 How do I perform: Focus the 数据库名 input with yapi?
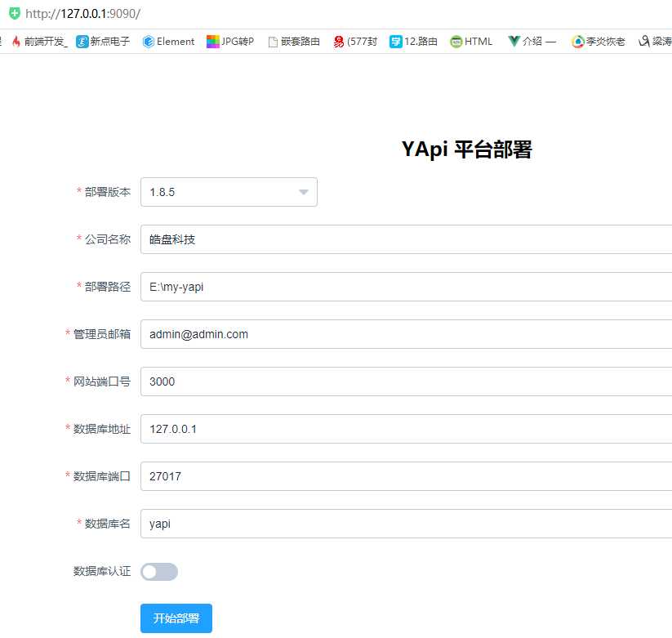point(407,524)
